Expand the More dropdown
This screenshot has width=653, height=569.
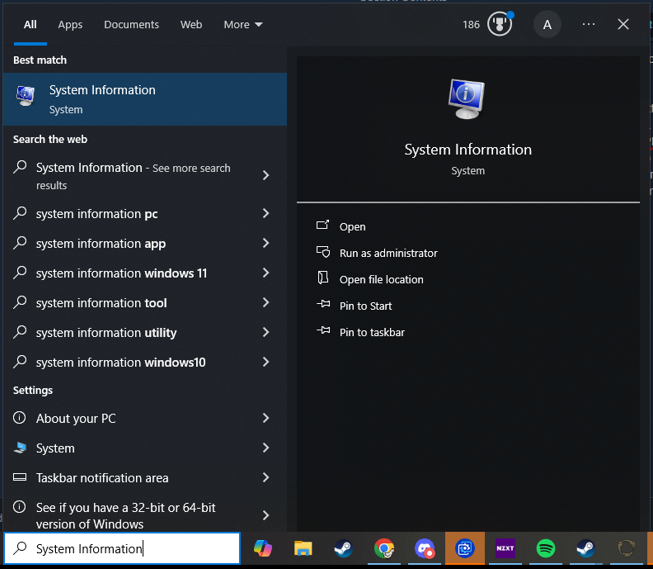tap(243, 25)
